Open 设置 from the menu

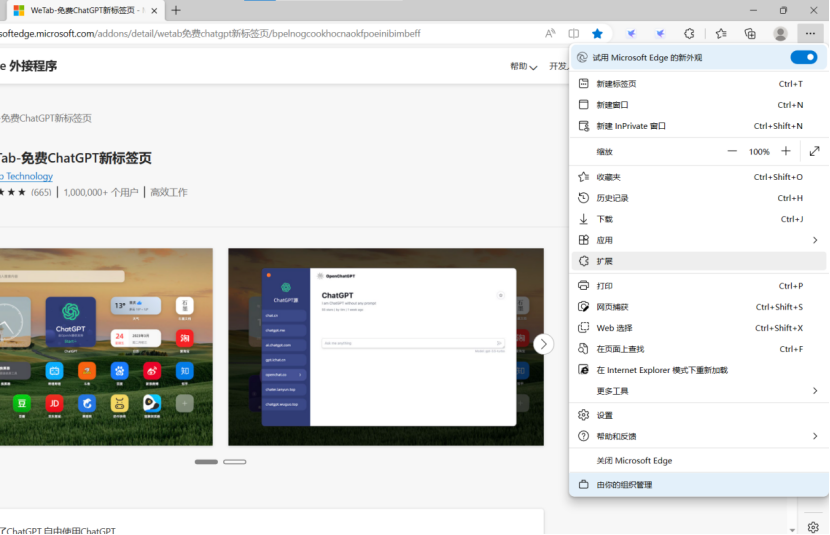click(x=699, y=415)
